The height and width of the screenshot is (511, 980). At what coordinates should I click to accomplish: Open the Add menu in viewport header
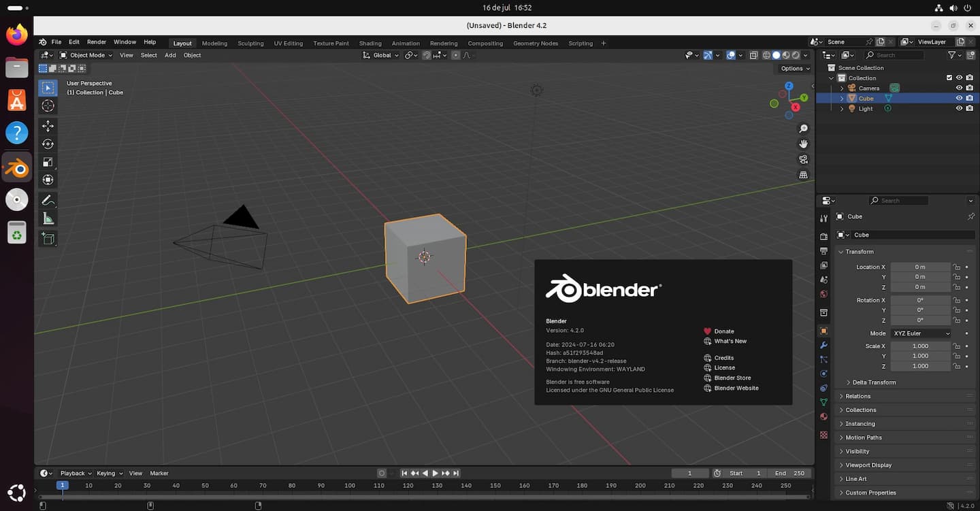pyautogui.click(x=170, y=55)
